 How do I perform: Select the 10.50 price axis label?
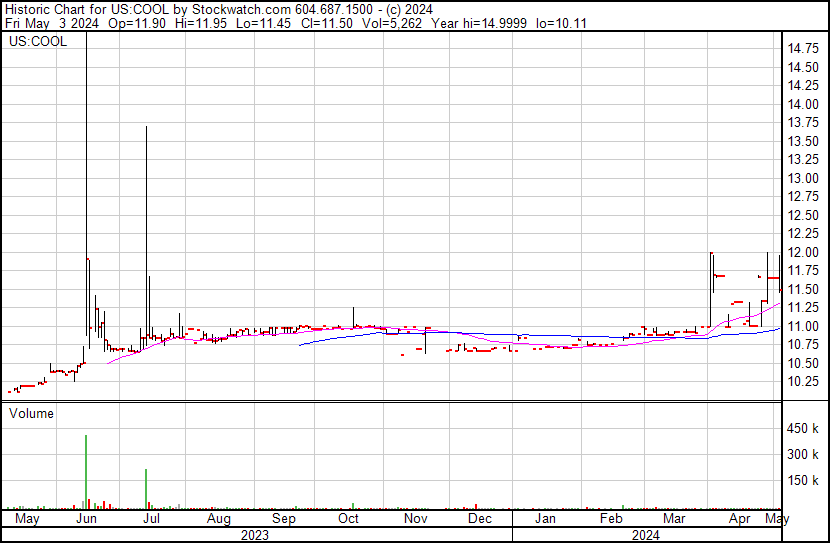(803, 364)
